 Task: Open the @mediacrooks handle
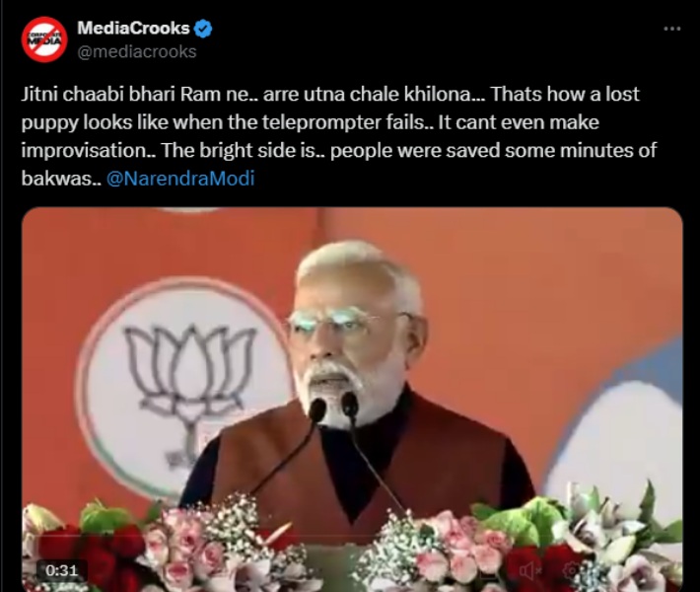click(137, 51)
